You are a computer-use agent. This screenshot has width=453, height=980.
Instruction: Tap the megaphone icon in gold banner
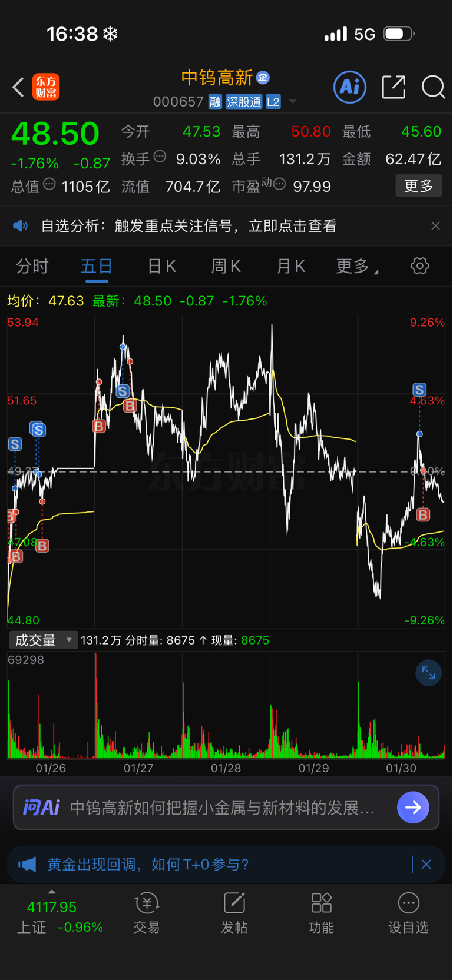(x=27, y=864)
